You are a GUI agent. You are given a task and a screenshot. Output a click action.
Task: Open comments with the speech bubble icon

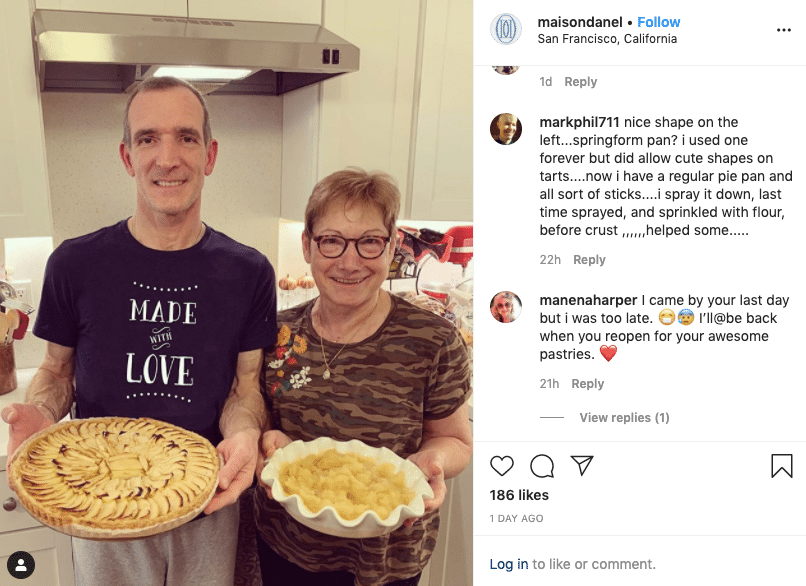pyautogui.click(x=542, y=466)
